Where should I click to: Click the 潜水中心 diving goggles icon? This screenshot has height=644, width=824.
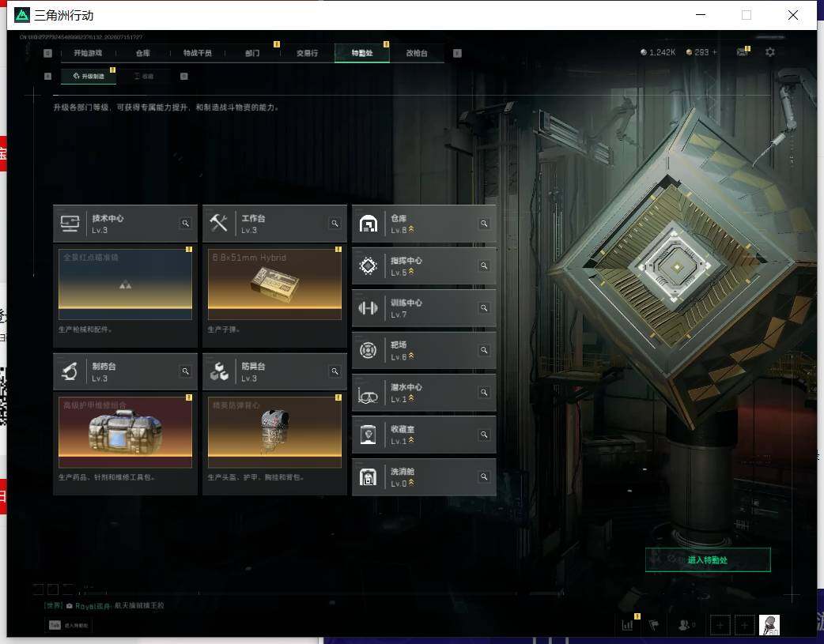(x=368, y=394)
